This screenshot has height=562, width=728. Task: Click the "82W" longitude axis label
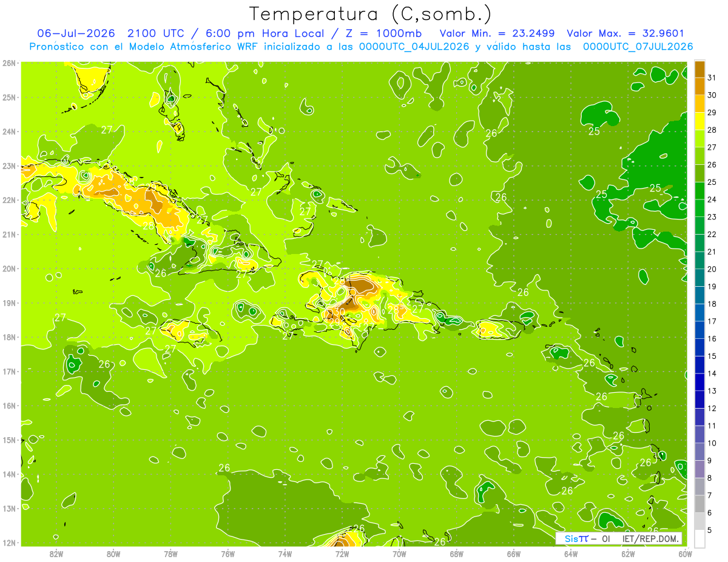click(x=56, y=554)
